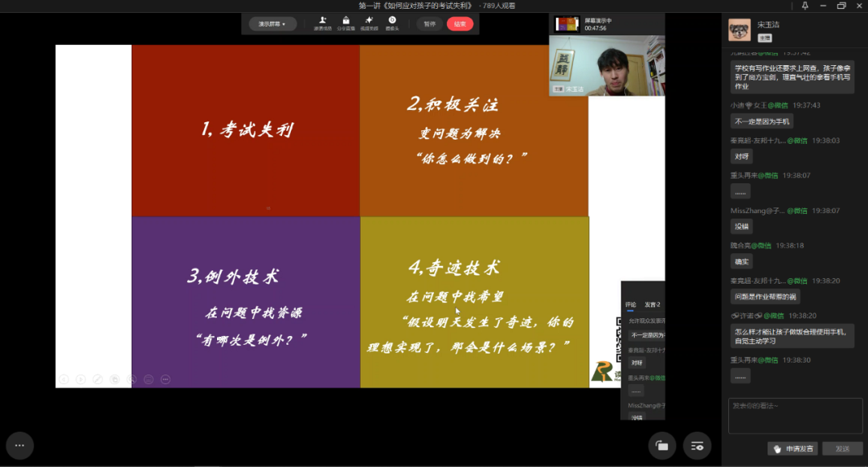Click the slide previous arrow icon
This screenshot has width=868, height=467.
coord(63,379)
